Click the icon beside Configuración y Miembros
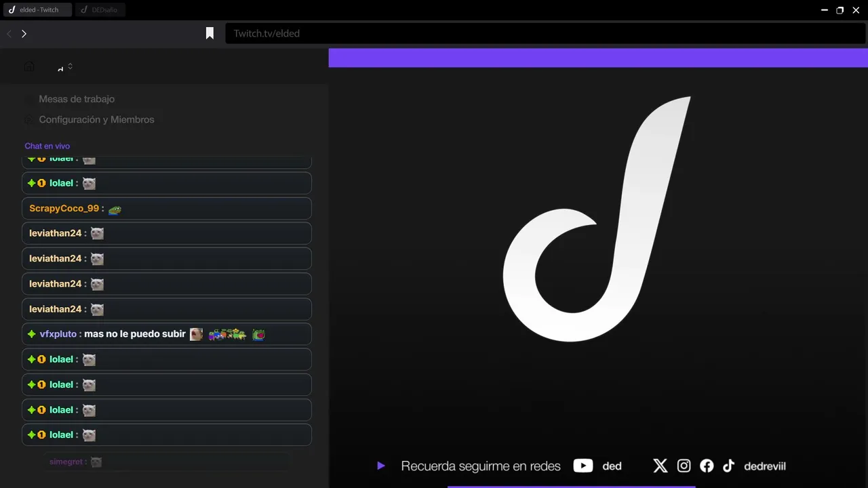Image resolution: width=868 pixels, height=488 pixels. pos(28,120)
